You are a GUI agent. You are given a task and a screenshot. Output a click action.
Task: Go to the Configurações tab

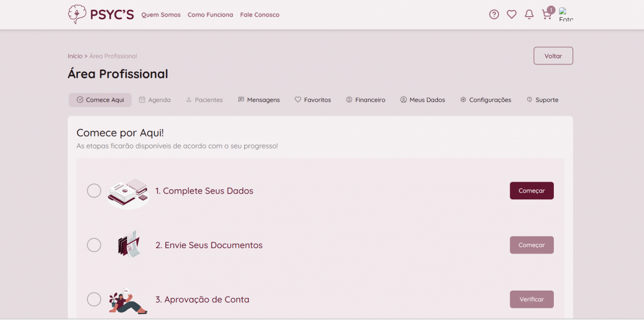point(485,100)
